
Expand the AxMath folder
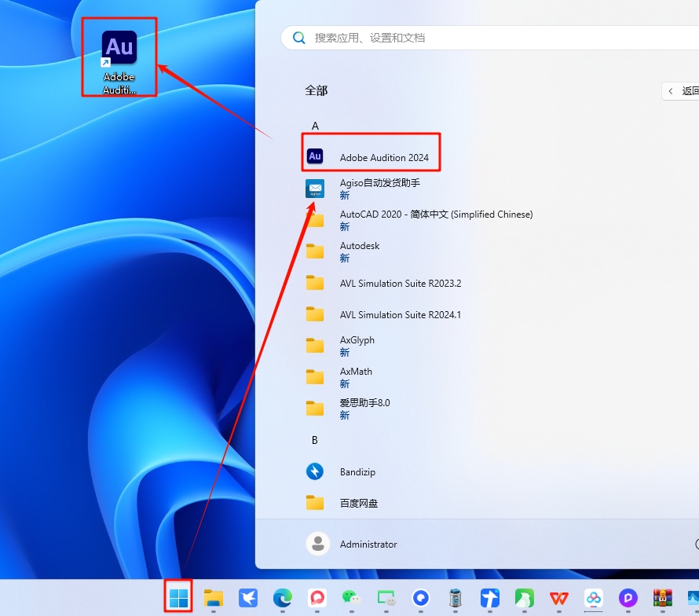(356, 377)
